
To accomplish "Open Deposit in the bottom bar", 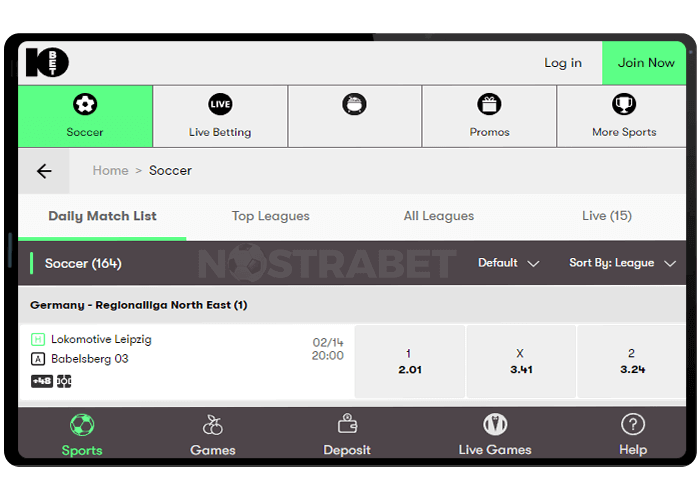I will [x=347, y=435].
